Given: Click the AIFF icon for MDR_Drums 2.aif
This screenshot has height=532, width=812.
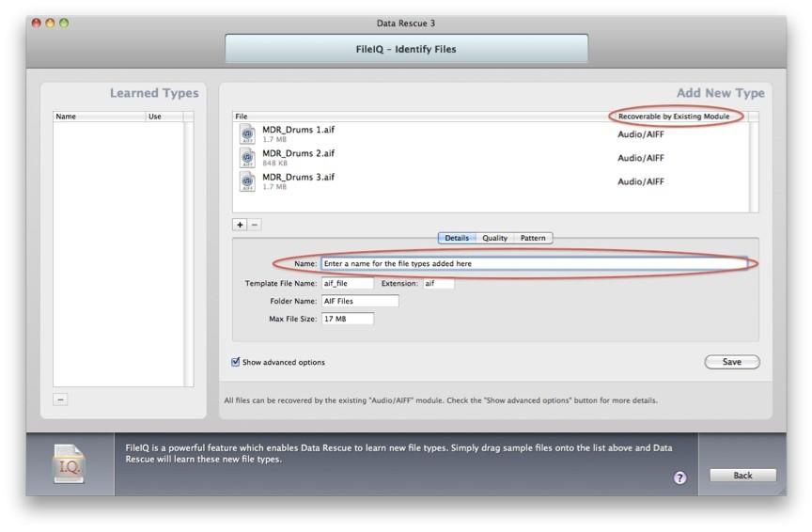Looking at the screenshot, I should 247,158.
